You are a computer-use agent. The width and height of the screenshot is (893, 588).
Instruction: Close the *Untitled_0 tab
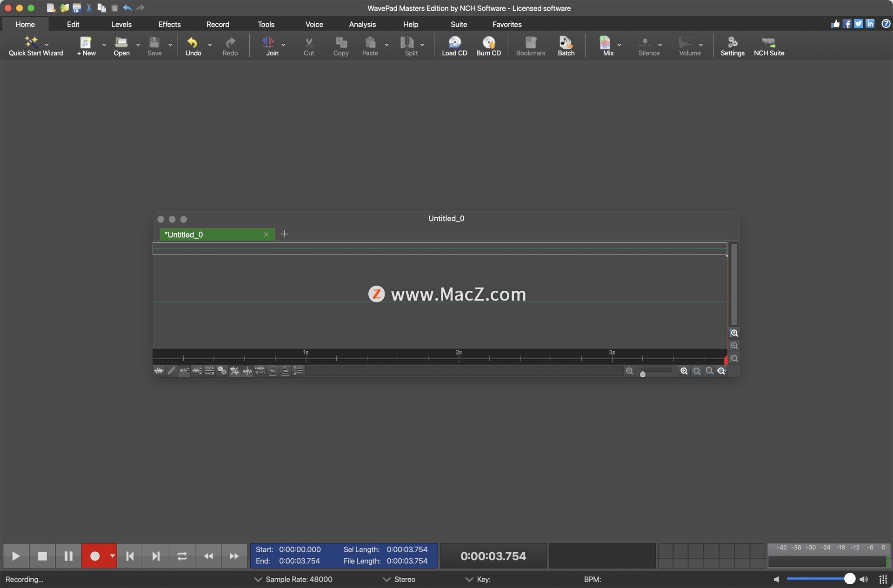coord(266,234)
